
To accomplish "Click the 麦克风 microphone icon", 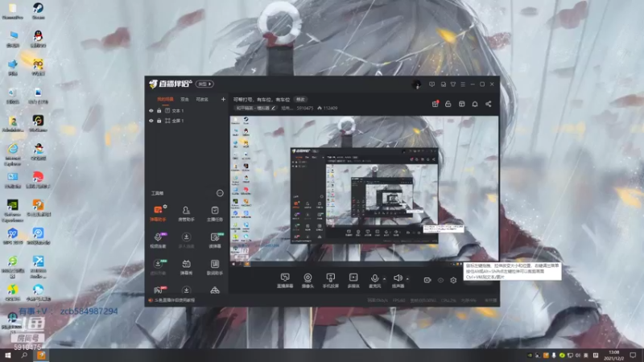I will (x=374, y=278).
